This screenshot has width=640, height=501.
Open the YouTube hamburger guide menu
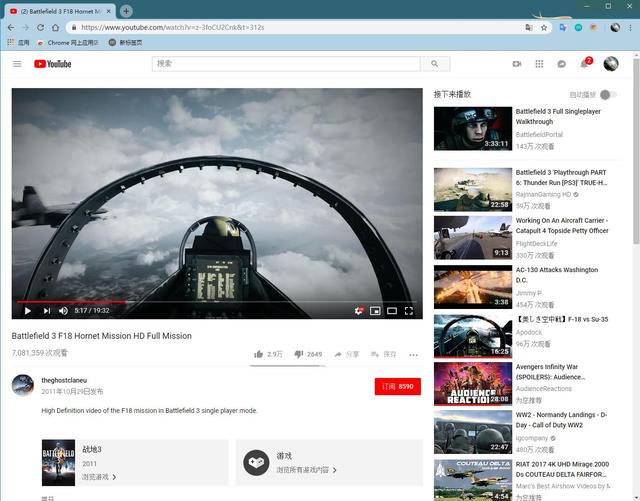pyautogui.click(x=17, y=64)
